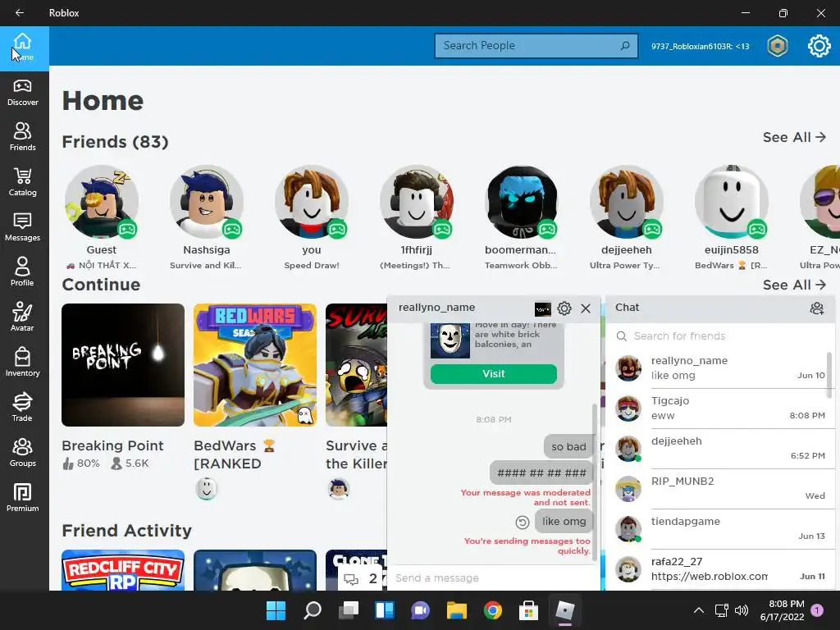Open the reallyno_name conversation in chat list
The width and height of the screenshot is (840, 630).
(720, 368)
